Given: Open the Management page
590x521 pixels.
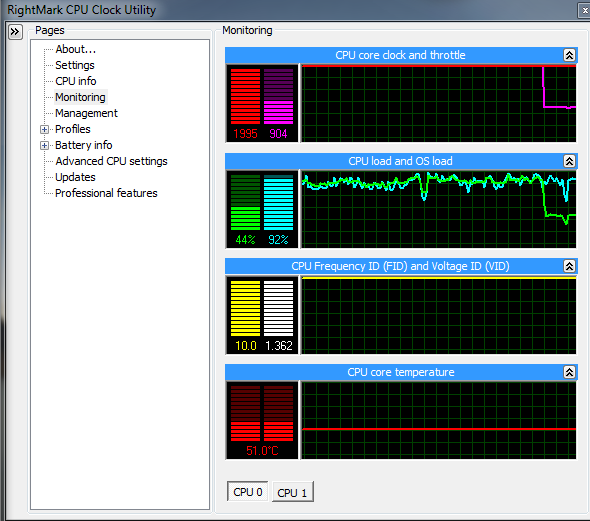Looking at the screenshot, I should (x=87, y=113).
